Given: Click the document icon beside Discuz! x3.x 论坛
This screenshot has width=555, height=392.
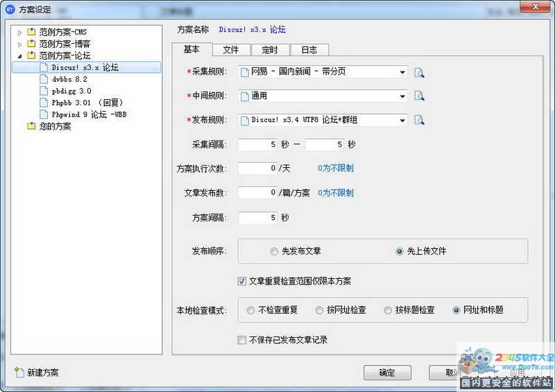Looking at the screenshot, I should (44, 67).
